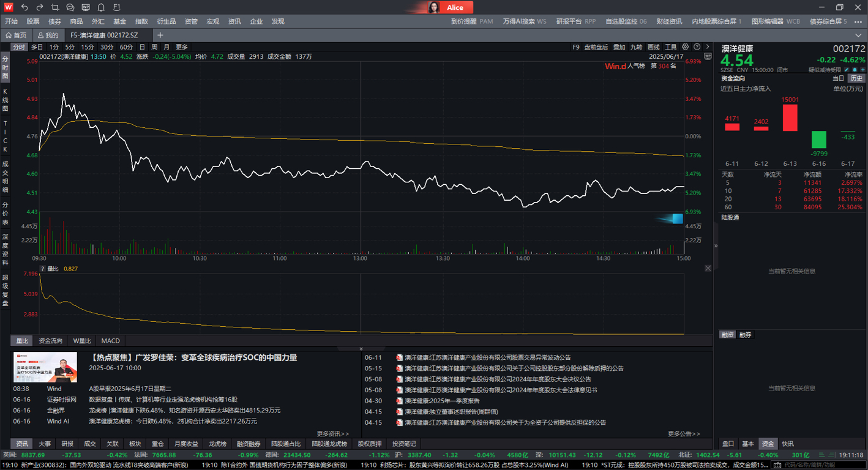
Task: Collapse right side panel with double-arrow handle
Action: coord(716,246)
